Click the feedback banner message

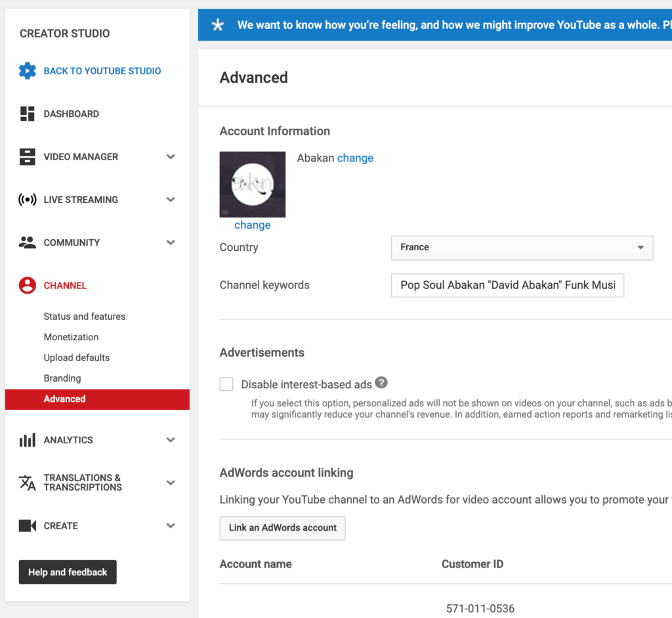454,25
